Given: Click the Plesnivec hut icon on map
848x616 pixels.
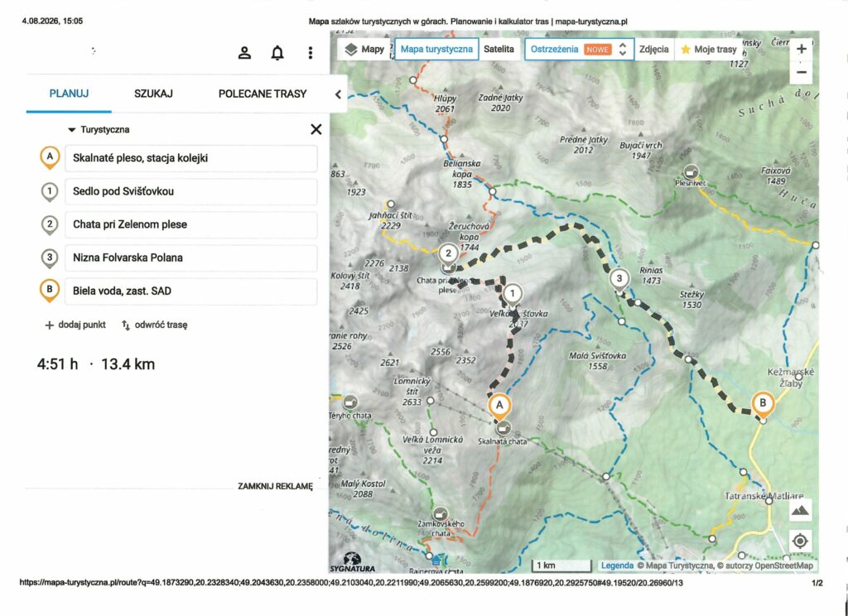Looking at the screenshot, I should pyautogui.click(x=690, y=172).
